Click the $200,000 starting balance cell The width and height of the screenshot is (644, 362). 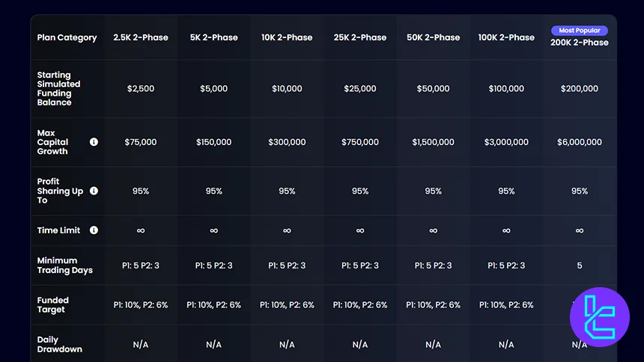(579, 88)
